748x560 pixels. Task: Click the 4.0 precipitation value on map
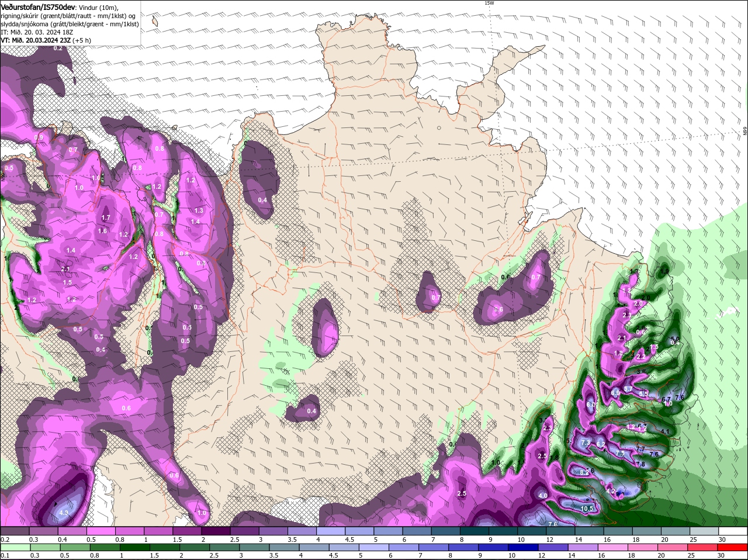(543, 496)
